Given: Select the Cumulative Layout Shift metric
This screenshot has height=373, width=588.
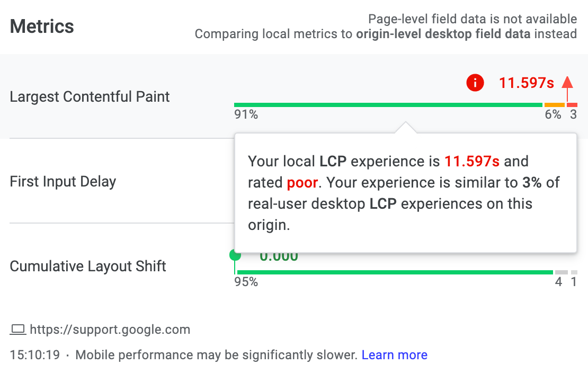Looking at the screenshot, I should (x=88, y=266).
